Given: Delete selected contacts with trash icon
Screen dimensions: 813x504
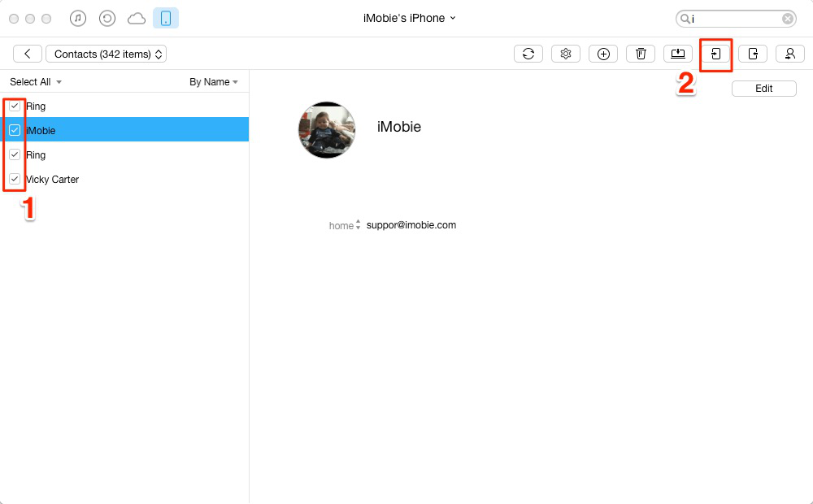Looking at the screenshot, I should pyautogui.click(x=641, y=54).
